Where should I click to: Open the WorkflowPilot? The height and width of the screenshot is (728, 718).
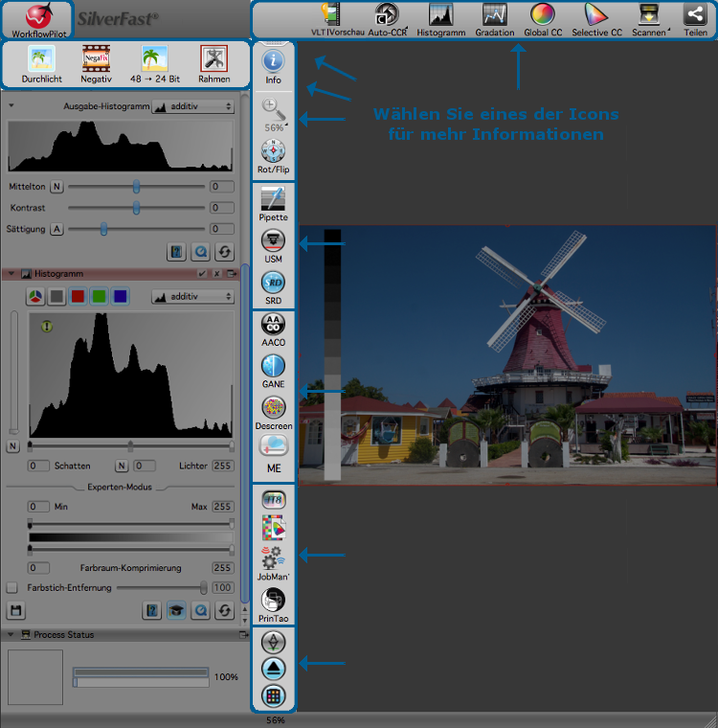(38, 19)
